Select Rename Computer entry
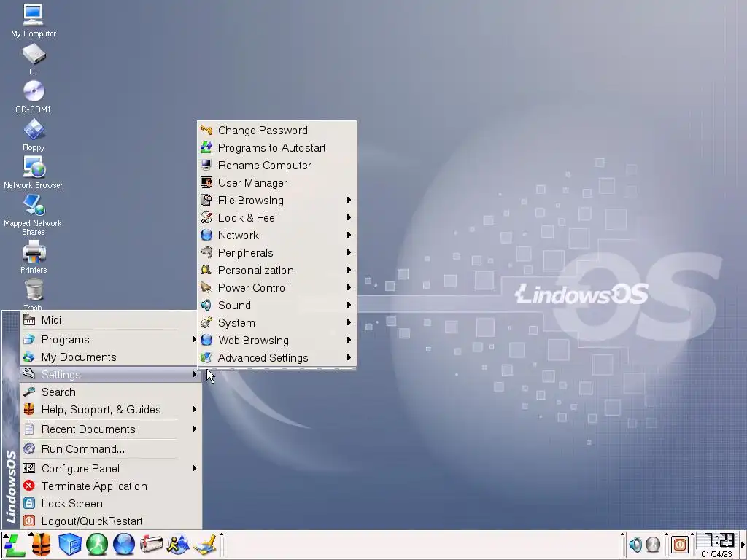 coord(276,166)
